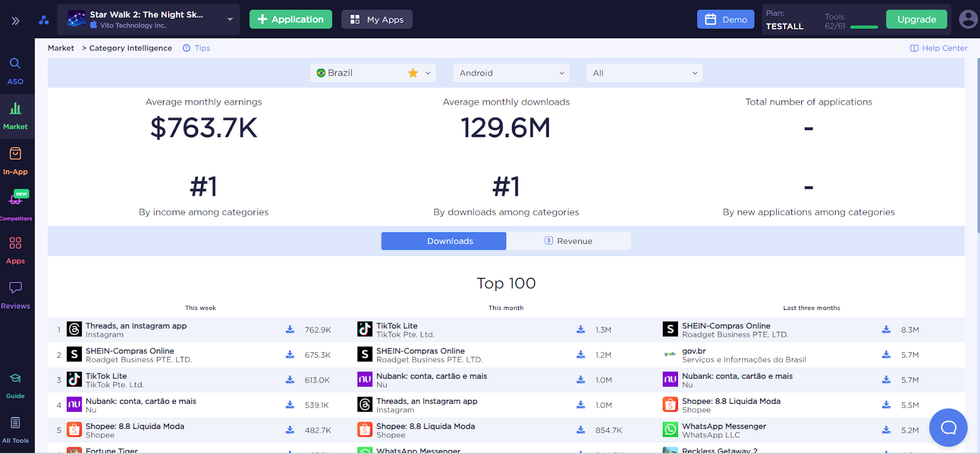This screenshot has height=454, width=980.
Task: Click the Upgrade button
Action: click(916, 20)
